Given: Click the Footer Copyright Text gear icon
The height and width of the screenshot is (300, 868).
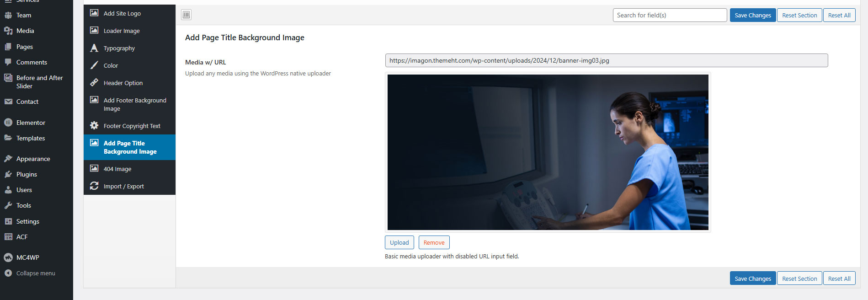Looking at the screenshot, I should click(94, 126).
